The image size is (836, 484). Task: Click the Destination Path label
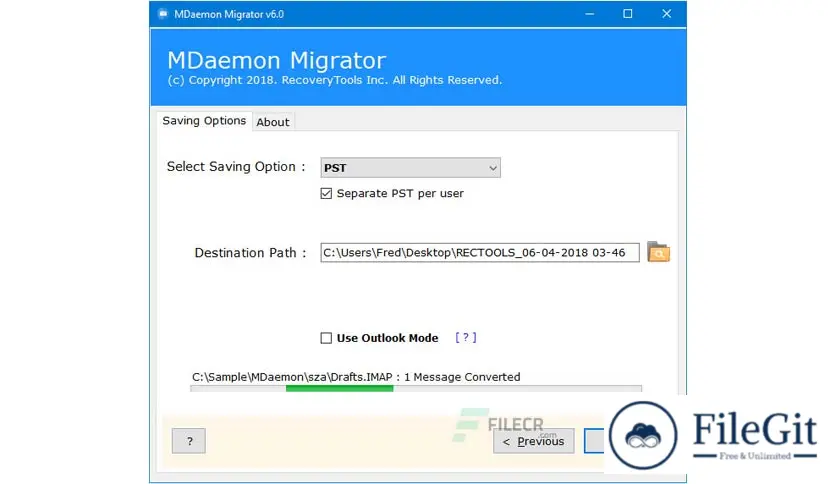pos(250,253)
